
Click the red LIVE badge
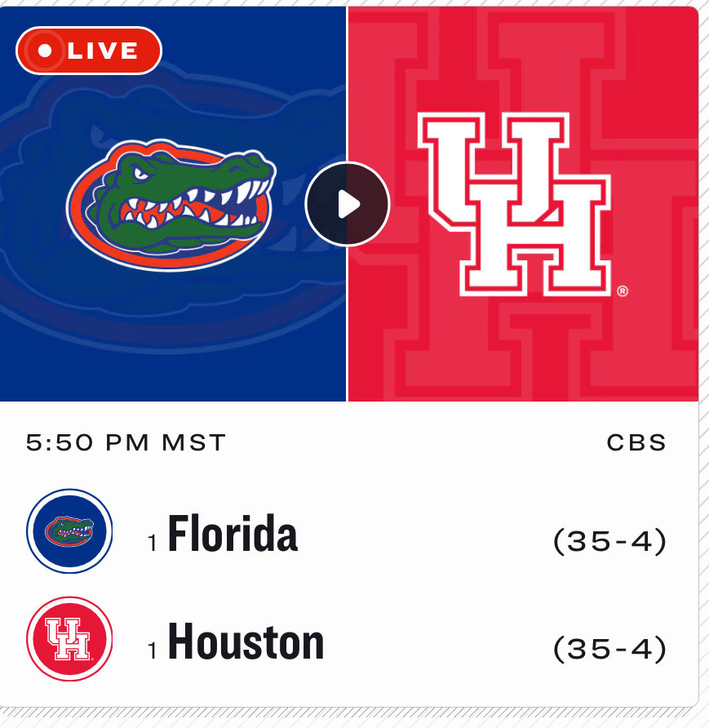click(89, 51)
